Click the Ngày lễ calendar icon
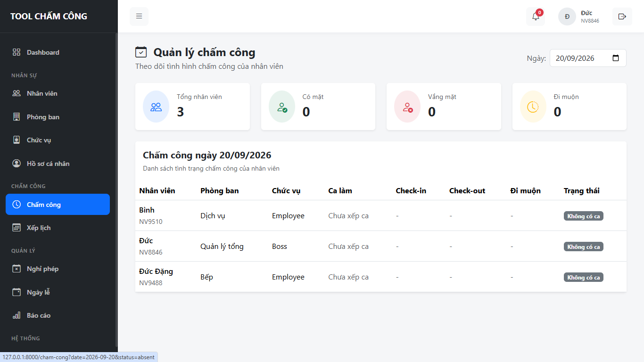 pos(17,292)
